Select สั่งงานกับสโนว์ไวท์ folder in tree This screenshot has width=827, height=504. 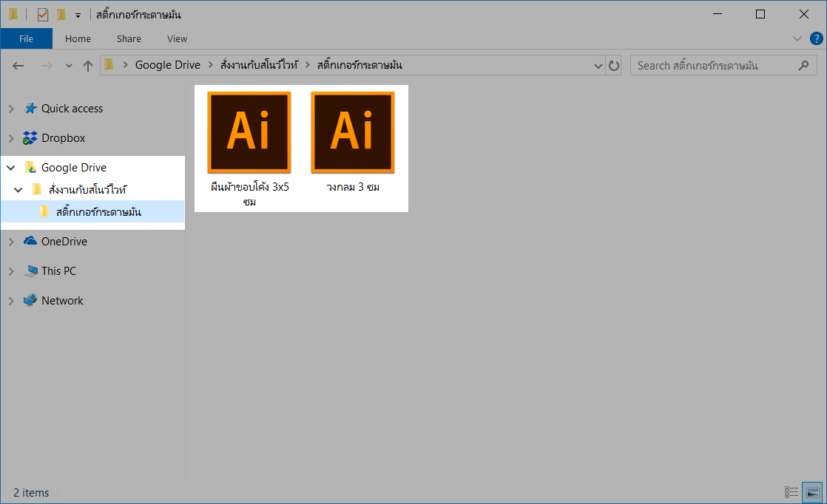pyautogui.click(x=87, y=190)
